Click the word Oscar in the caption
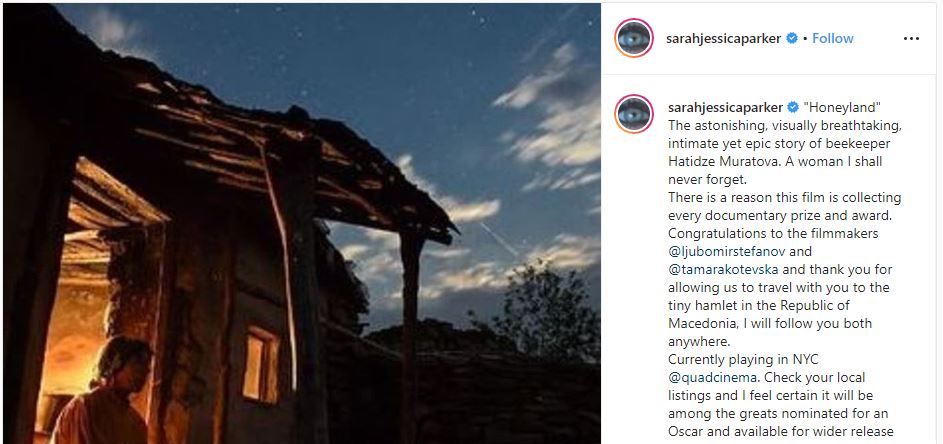Image resolution: width=943 pixels, height=444 pixels. [684, 432]
